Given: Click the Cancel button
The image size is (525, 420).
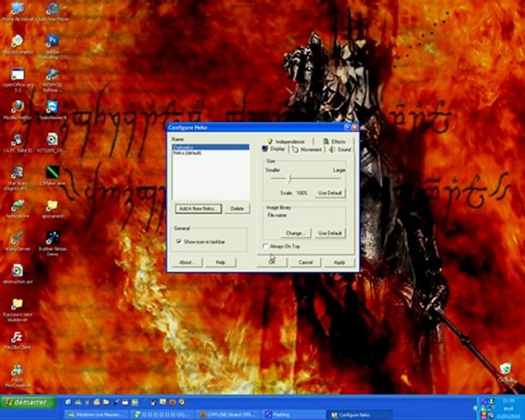Looking at the screenshot, I should (x=305, y=262).
